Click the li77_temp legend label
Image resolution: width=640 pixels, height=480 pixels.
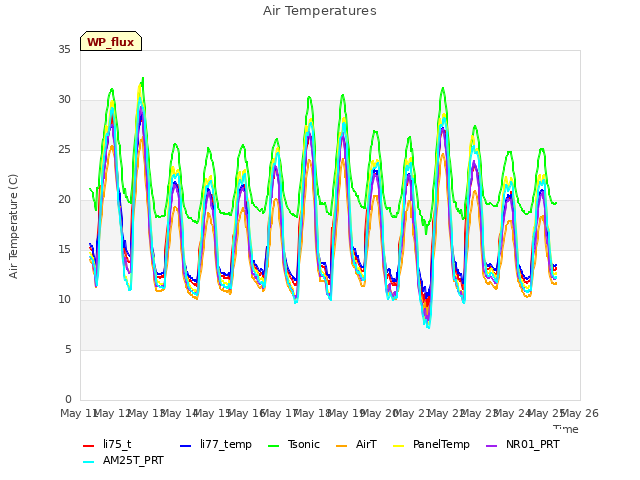pos(226,444)
